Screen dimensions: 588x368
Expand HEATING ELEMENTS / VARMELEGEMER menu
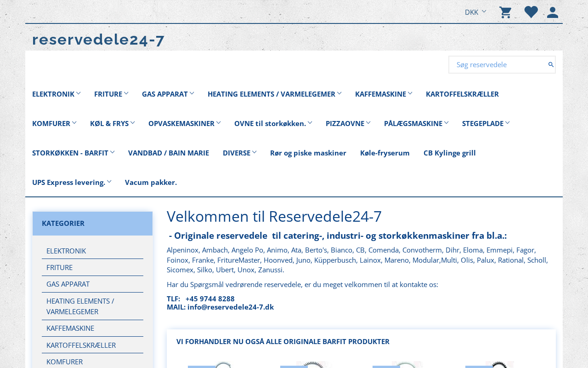275,94
